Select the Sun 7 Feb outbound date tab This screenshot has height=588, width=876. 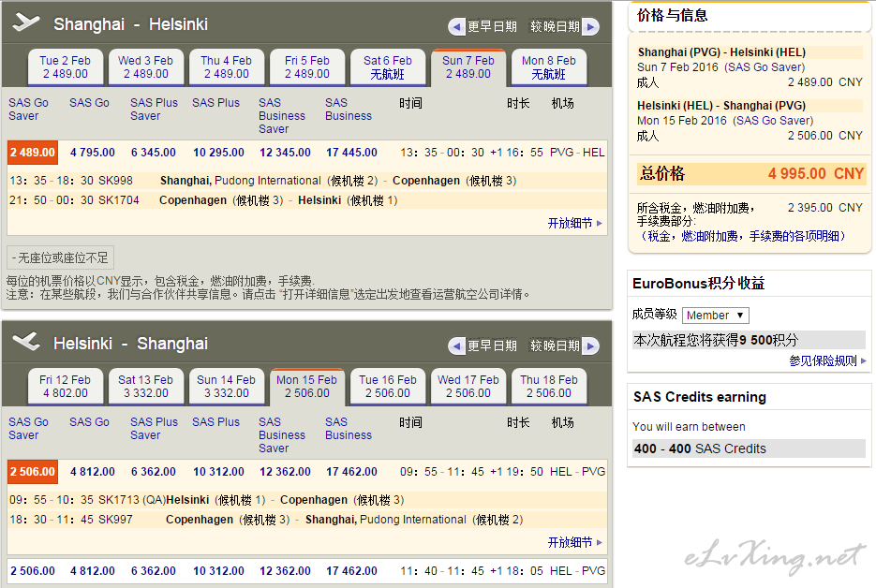(x=468, y=67)
